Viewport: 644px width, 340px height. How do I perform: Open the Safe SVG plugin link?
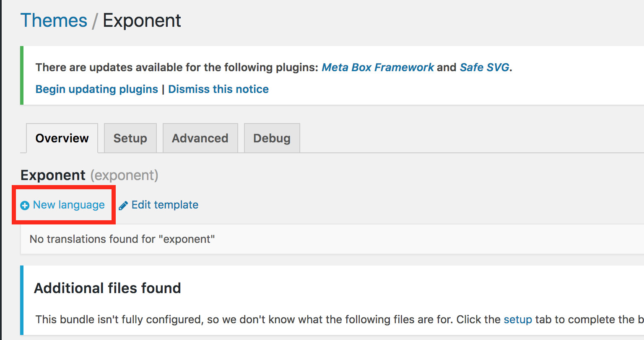(x=484, y=67)
